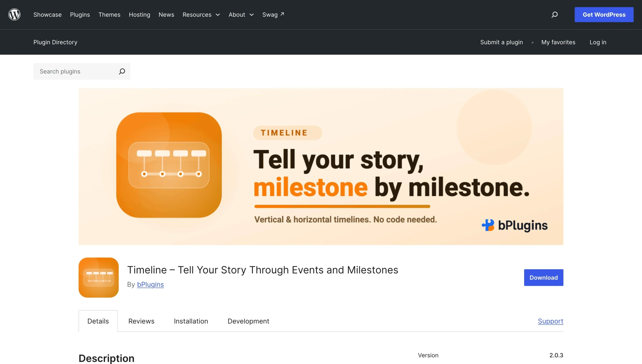Go to Plugins in top navigation
Viewport: 642px width, 364px height.
click(80, 15)
